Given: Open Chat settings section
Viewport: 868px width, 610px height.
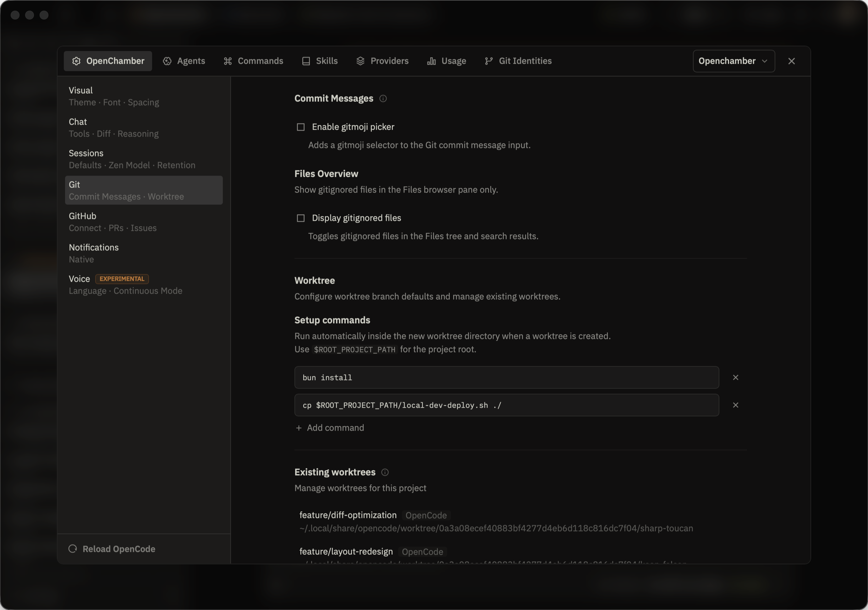Looking at the screenshot, I should tap(144, 128).
